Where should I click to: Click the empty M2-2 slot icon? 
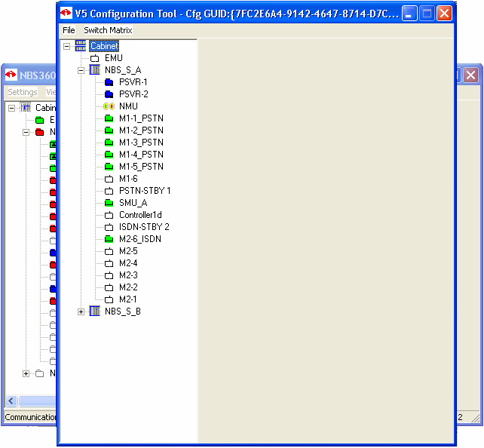coord(109,287)
